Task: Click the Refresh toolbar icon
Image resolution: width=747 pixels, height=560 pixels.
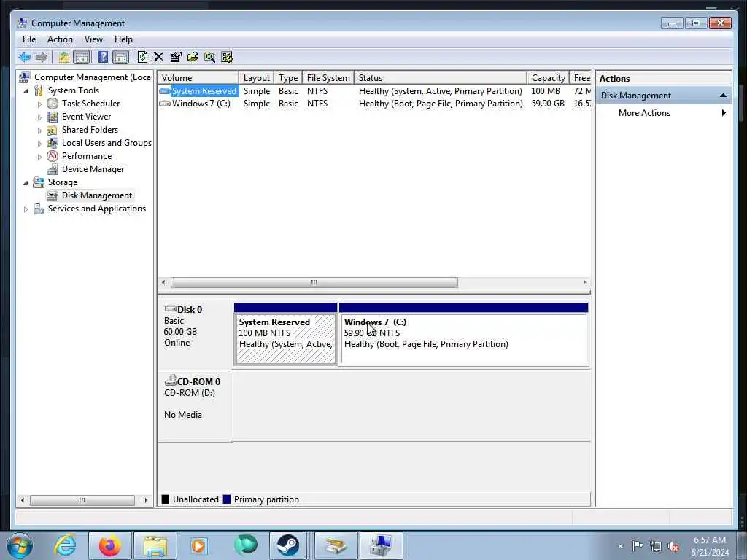Action: pos(142,58)
